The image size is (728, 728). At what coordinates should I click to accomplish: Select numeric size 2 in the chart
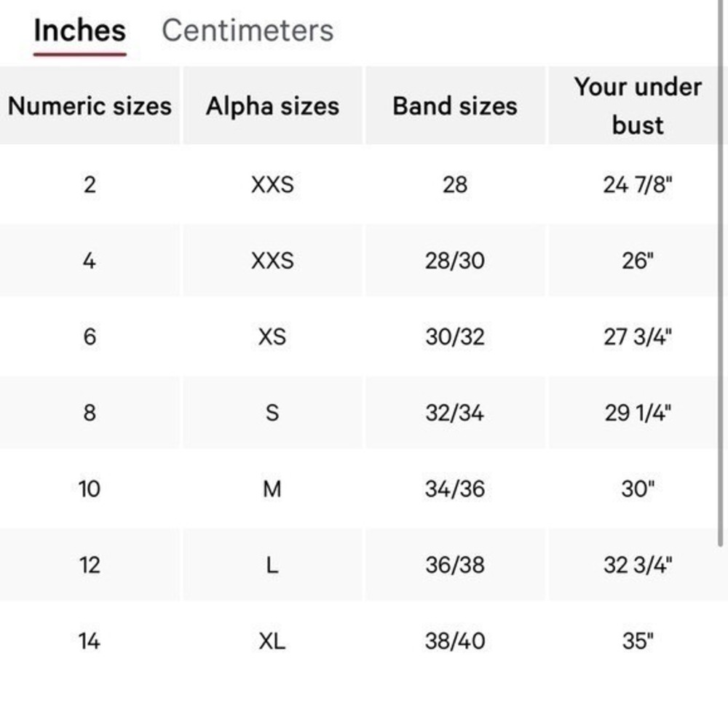click(x=90, y=186)
